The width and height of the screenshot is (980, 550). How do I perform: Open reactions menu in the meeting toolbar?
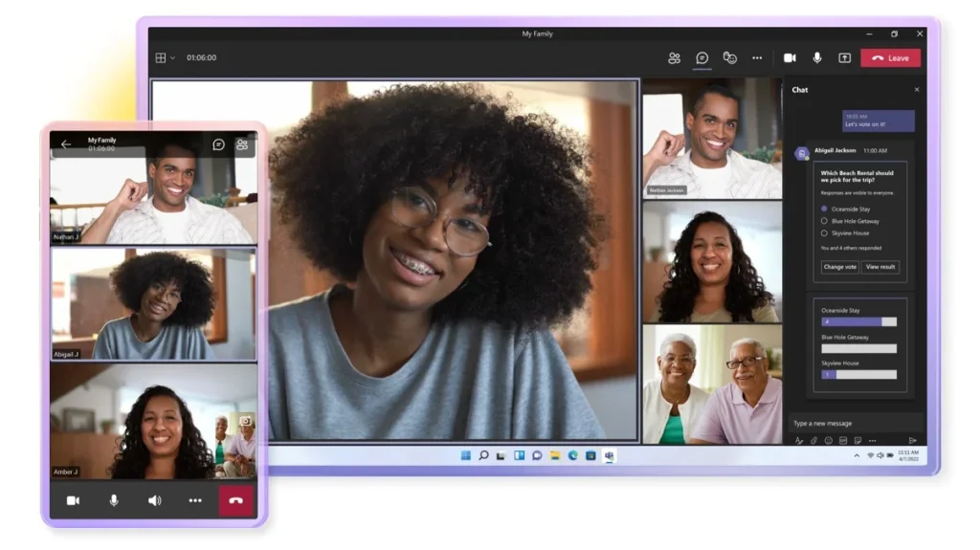coord(729,58)
